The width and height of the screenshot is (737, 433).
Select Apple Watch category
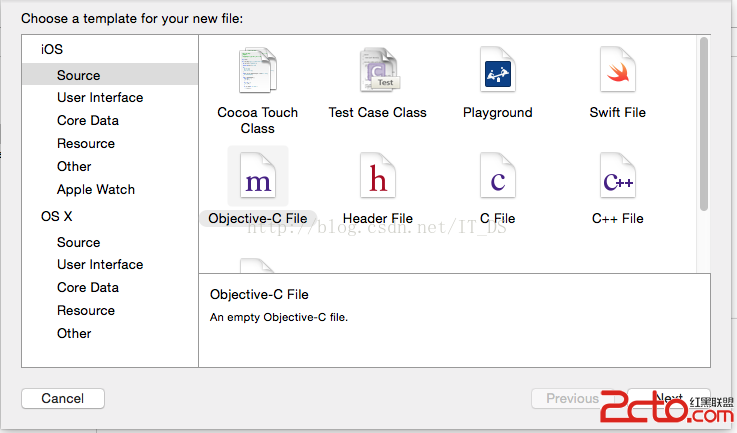point(96,189)
